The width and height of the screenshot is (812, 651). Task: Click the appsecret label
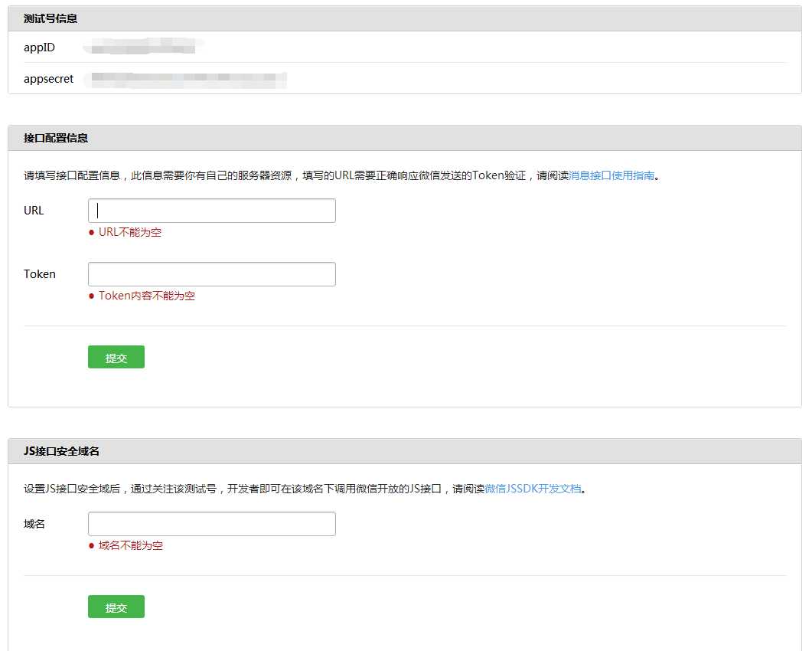pos(49,78)
